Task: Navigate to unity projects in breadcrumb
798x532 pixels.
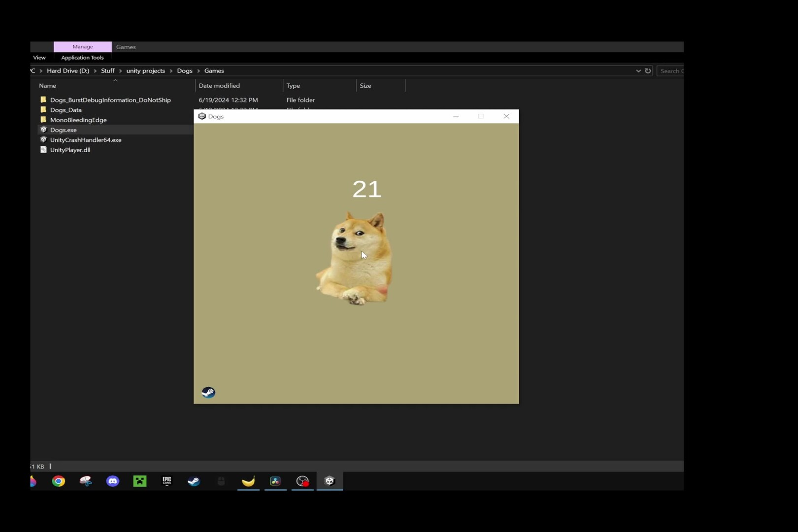Action: 145,71
